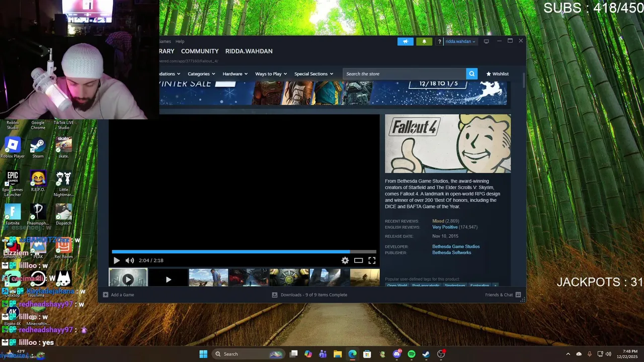Image resolution: width=644 pixels, height=362 pixels.
Task: Open Microsoft Store on the taskbar
Action: pos(367,354)
